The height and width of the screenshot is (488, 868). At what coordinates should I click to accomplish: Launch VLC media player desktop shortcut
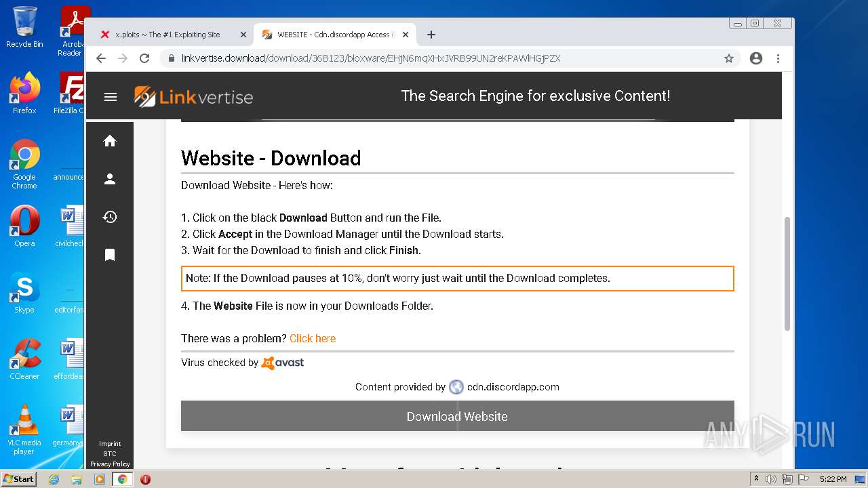[x=24, y=430]
